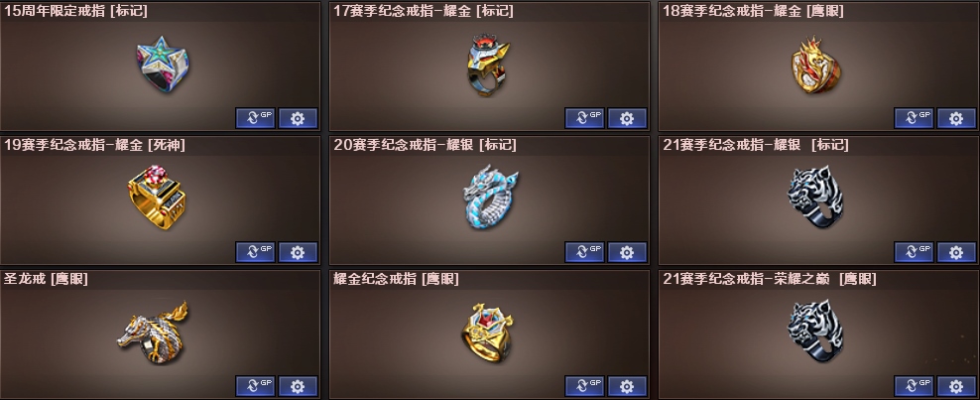
Task: Open gear settings for 19赛季纪念戒指-耀金
Action: click(299, 252)
